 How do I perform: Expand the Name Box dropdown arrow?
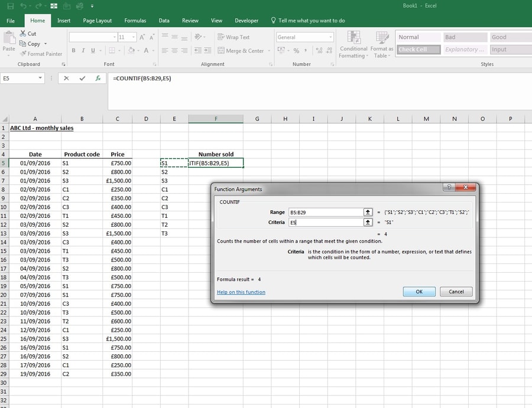pos(40,79)
